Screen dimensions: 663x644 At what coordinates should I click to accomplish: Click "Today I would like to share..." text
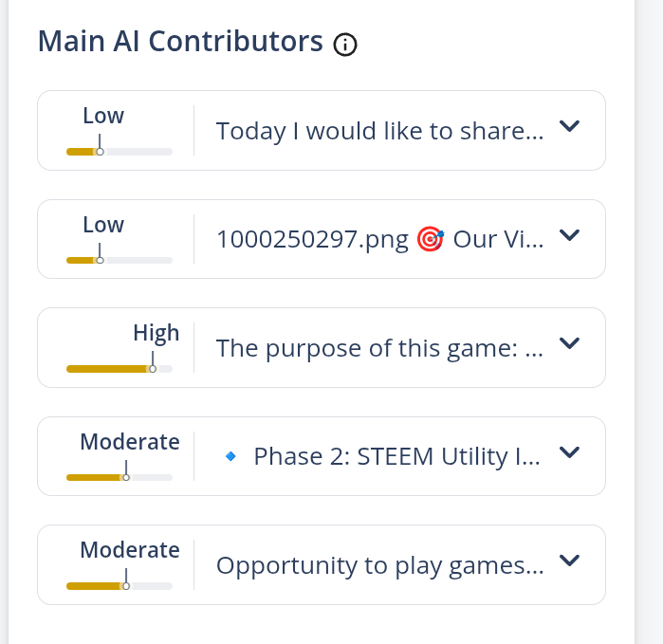pos(379,131)
